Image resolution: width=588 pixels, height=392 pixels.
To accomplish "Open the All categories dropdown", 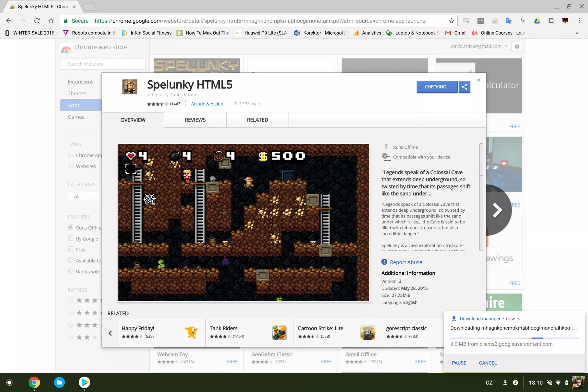I will tap(85, 196).
